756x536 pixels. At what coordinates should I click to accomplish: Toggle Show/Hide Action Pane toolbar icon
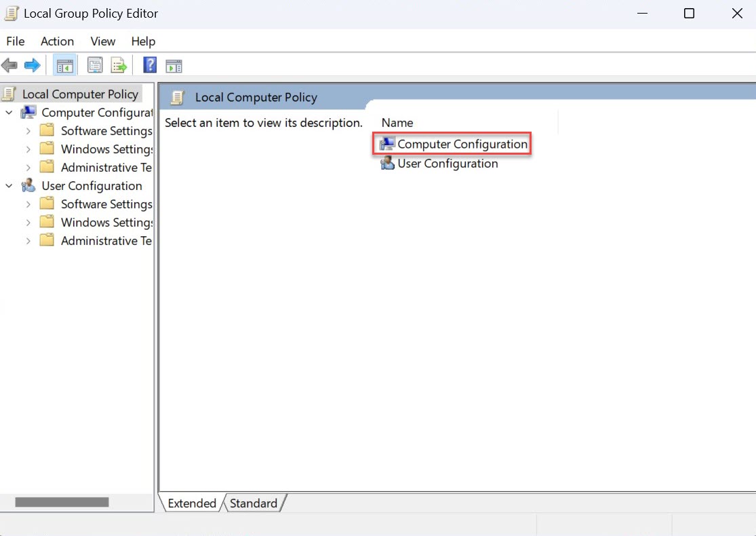point(174,66)
